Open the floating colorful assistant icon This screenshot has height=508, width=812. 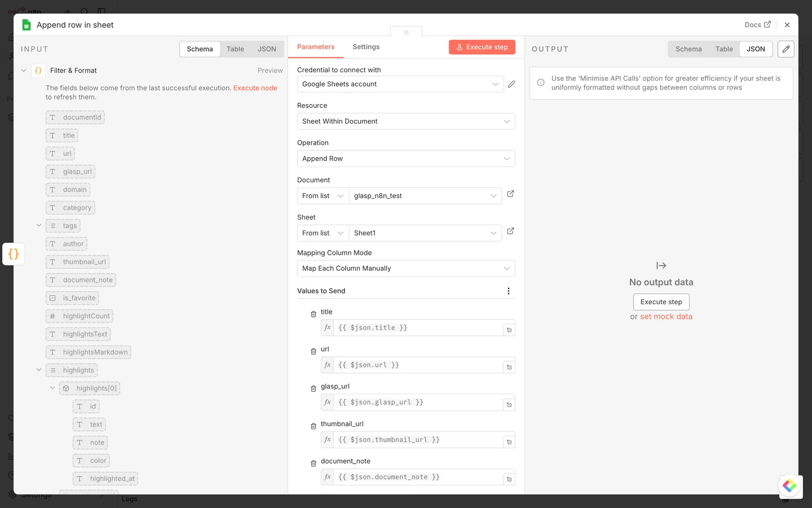790,486
